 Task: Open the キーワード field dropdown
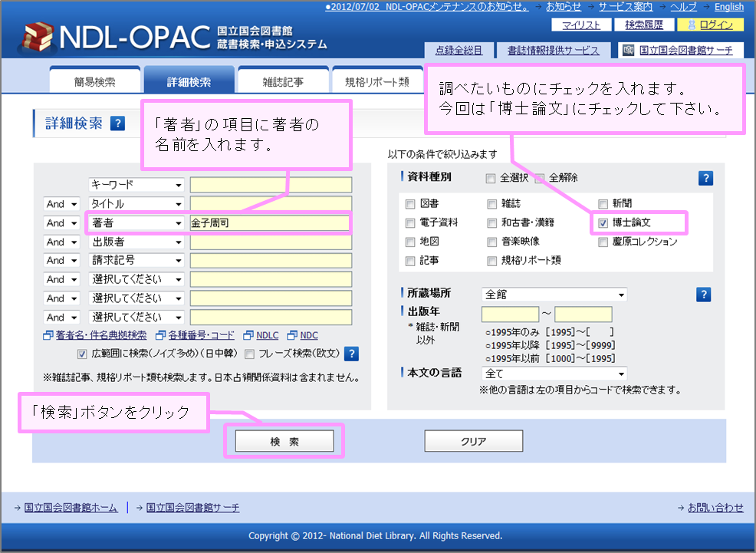tap(136, 185)
